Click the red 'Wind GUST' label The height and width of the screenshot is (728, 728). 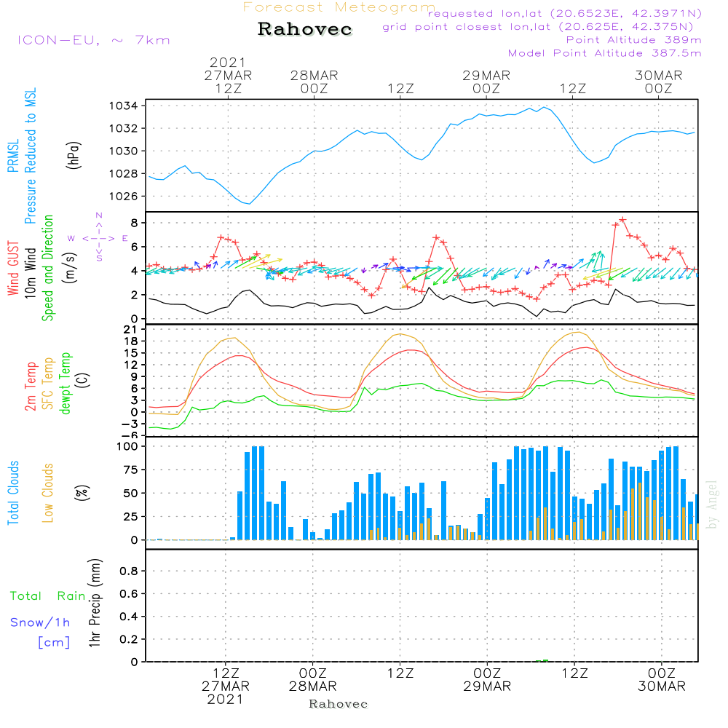tap(13, 269)
